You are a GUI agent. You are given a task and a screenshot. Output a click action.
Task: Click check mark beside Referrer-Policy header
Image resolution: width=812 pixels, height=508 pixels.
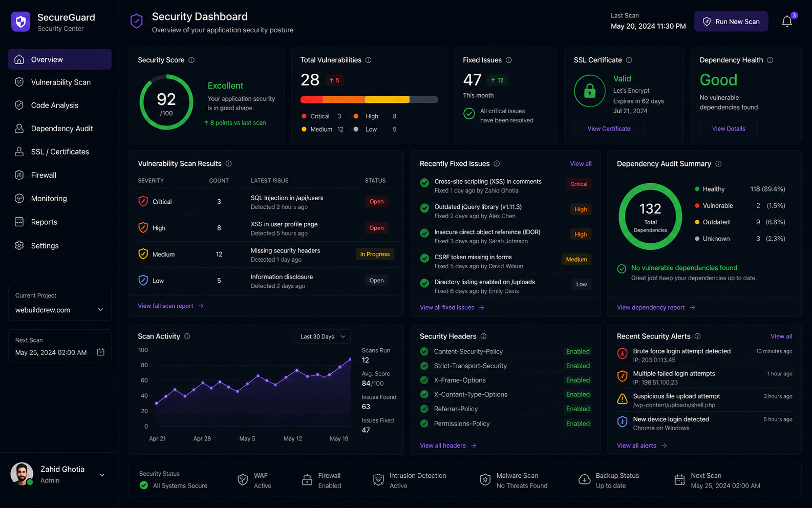pos(424,409)
